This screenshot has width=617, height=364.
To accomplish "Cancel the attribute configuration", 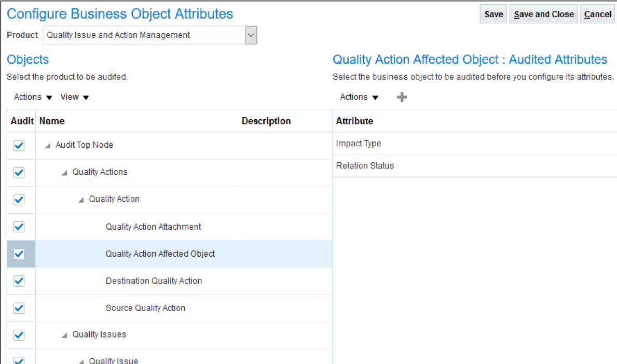I will point(598,14).
